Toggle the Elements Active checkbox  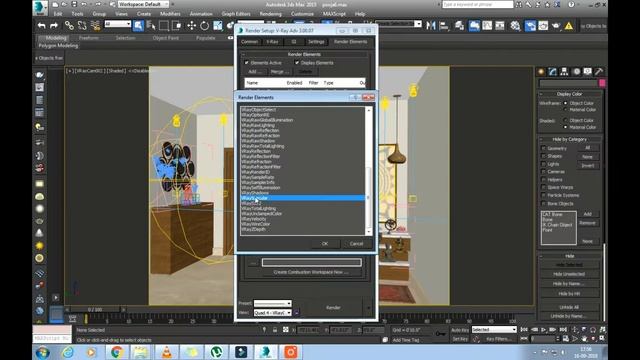click(x=247, y=63)
